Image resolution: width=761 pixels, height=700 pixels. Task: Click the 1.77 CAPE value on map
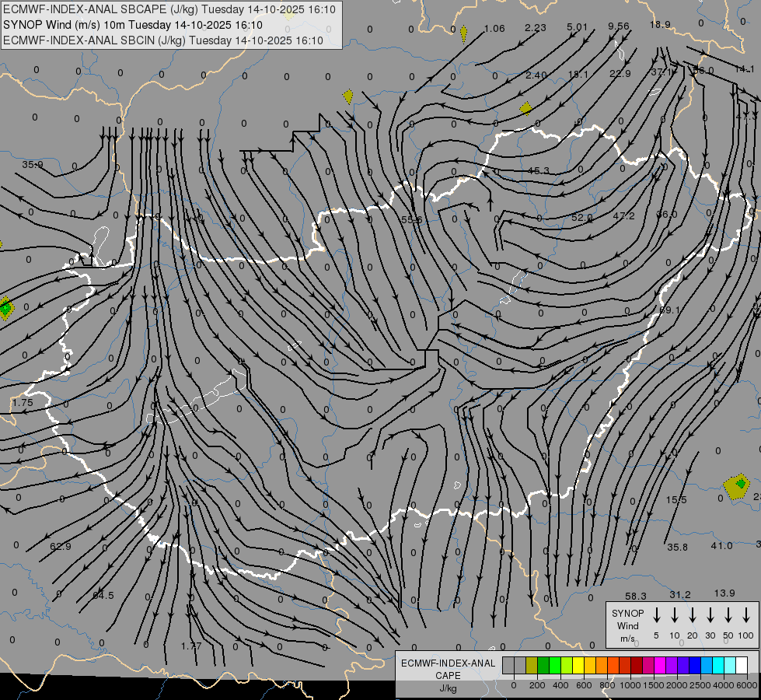[x=191, y=646]
